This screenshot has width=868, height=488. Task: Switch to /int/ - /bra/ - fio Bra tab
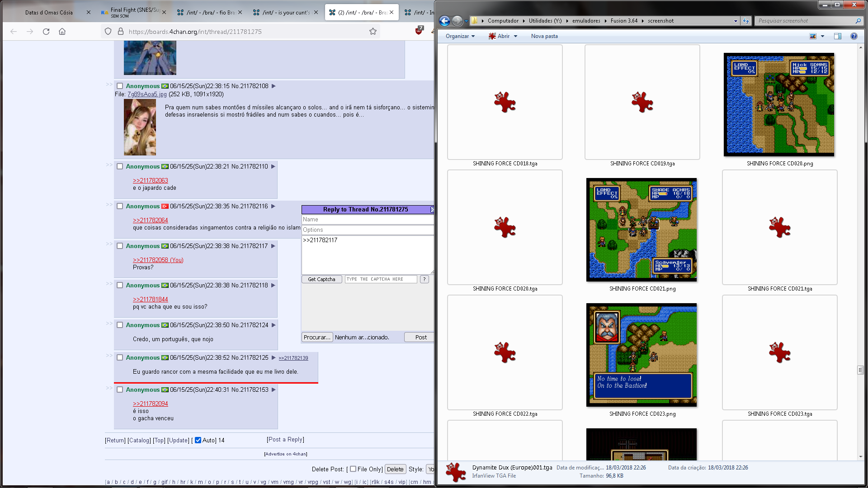(x=210, y=13)
